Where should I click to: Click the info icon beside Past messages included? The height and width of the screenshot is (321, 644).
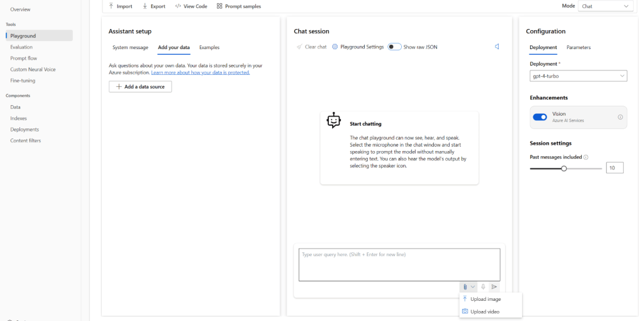[x=586, y=157]
